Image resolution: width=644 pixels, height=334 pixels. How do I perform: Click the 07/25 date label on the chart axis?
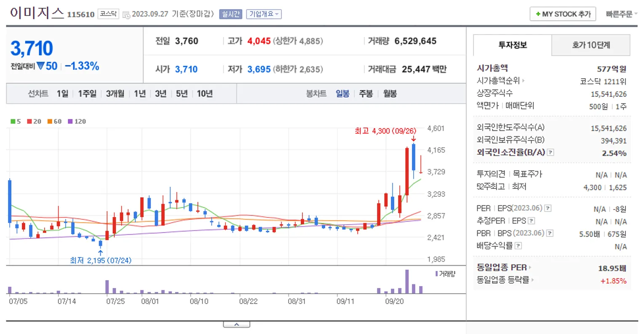(115, 302)
